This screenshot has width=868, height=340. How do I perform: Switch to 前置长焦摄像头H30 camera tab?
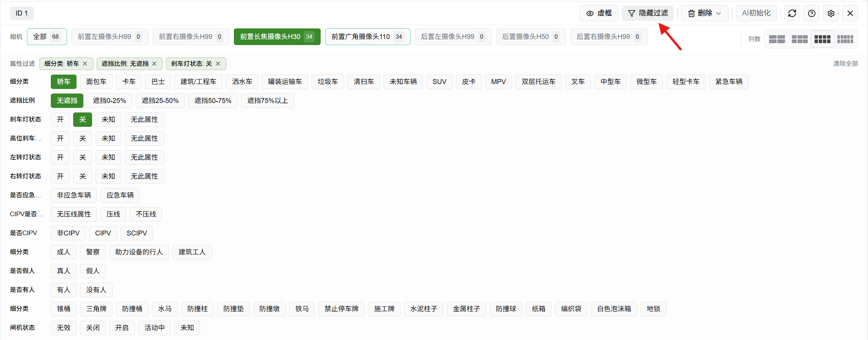point(277,37)
